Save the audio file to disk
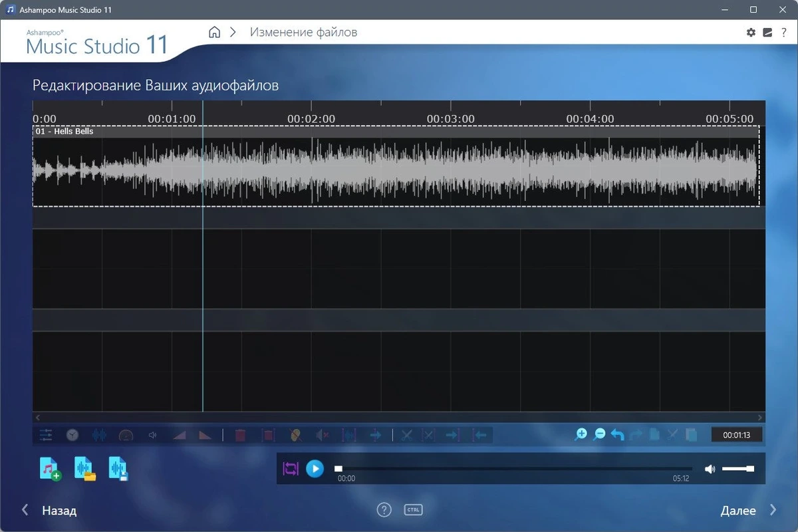 pyautogui.click(x=118, y=469)
